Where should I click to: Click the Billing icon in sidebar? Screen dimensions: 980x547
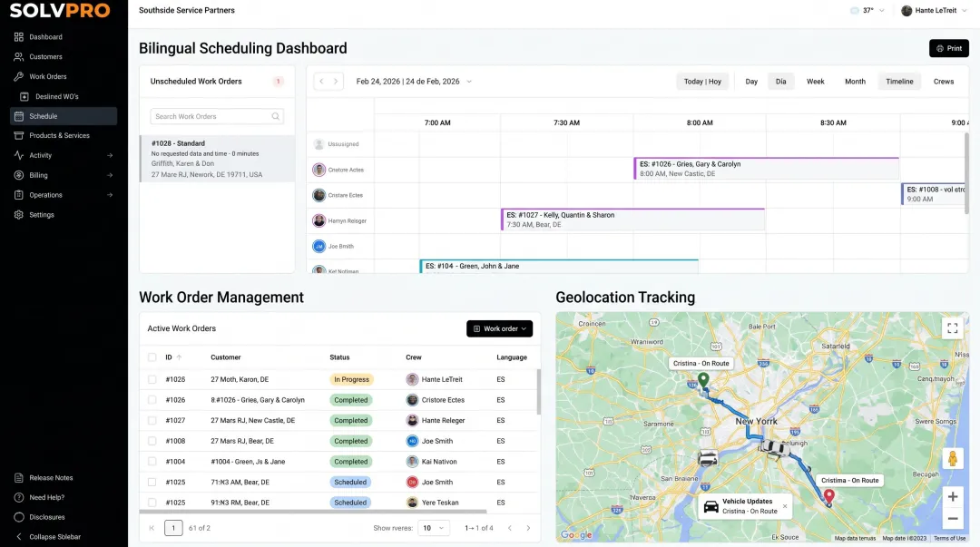19,175
